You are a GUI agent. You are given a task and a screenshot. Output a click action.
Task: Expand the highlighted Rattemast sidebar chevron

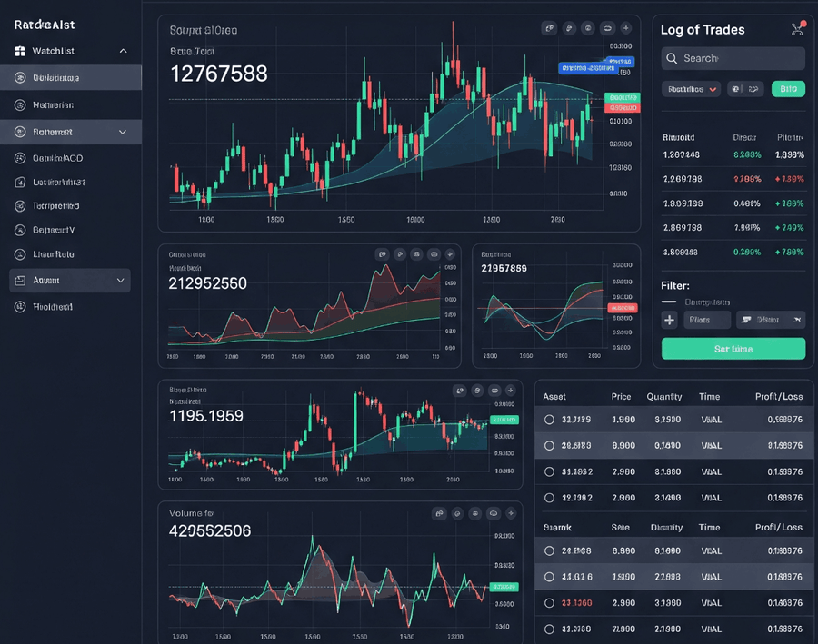(x=123, y=132)
